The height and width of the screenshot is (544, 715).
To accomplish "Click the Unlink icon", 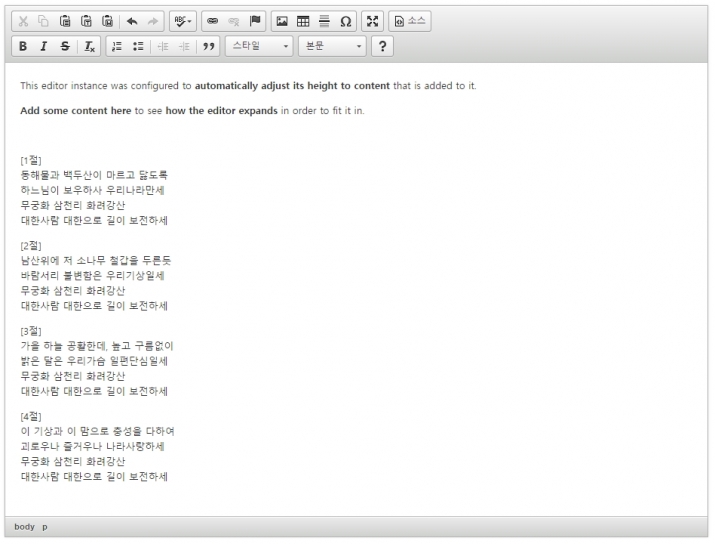I will tap(233, 21).
